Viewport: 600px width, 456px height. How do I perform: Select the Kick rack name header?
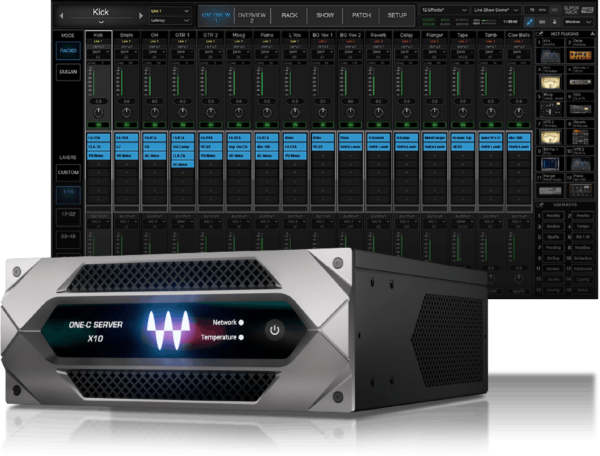click(x=98, y=35)
